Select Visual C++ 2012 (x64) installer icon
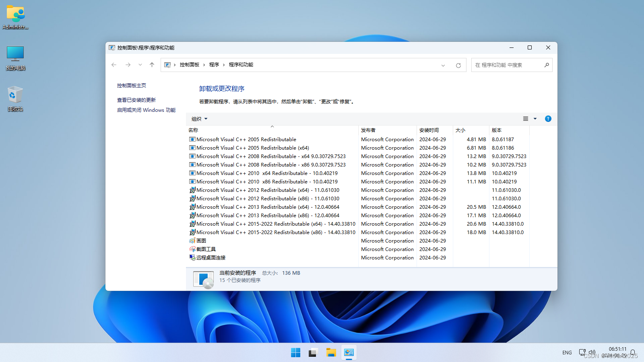Image resolution: width=644 pixels, height=362 pixels. 192,190
